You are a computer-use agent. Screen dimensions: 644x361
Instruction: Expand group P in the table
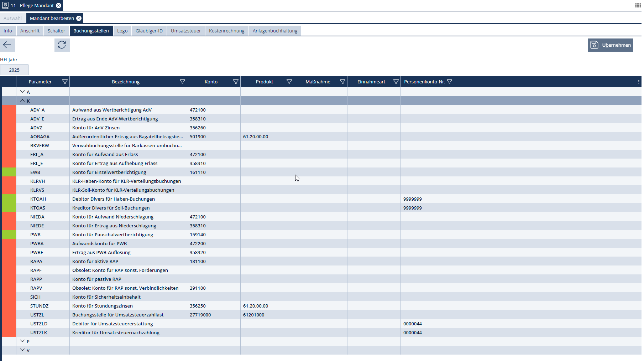22,341
